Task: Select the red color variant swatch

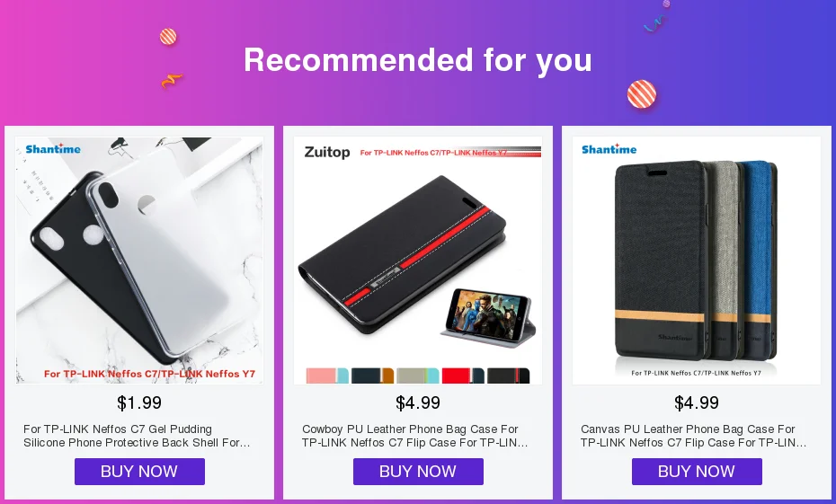Action: [463, 376]
